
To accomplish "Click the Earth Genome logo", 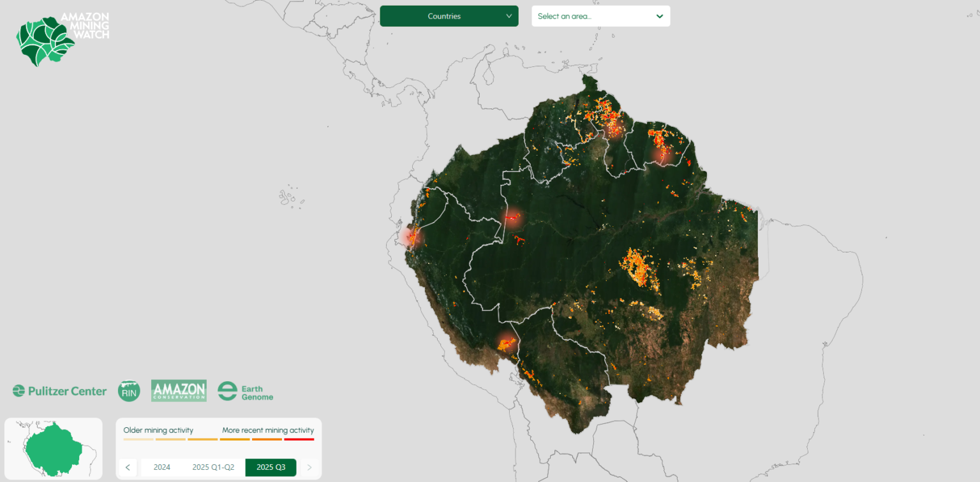I will click(246, 391).
